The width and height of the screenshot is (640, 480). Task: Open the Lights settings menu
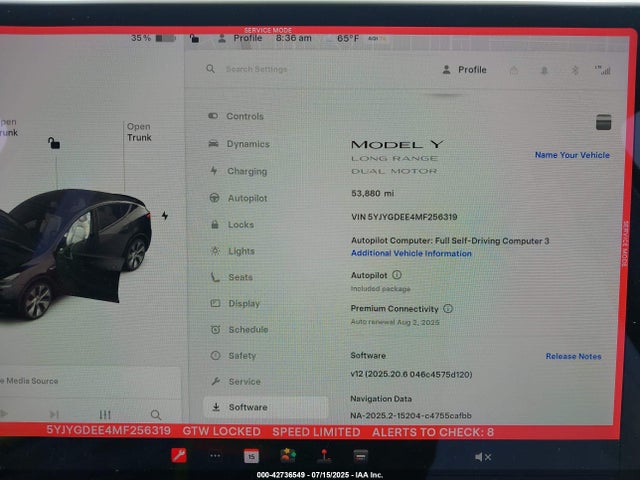pos(233,251)
